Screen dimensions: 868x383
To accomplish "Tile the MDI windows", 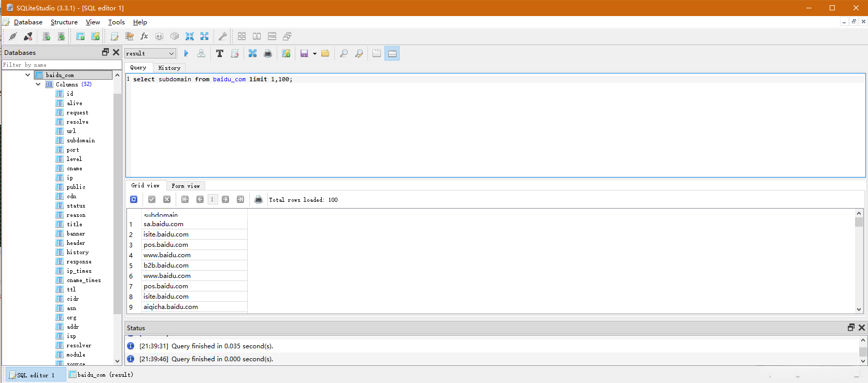I will [x=242, y=36].
